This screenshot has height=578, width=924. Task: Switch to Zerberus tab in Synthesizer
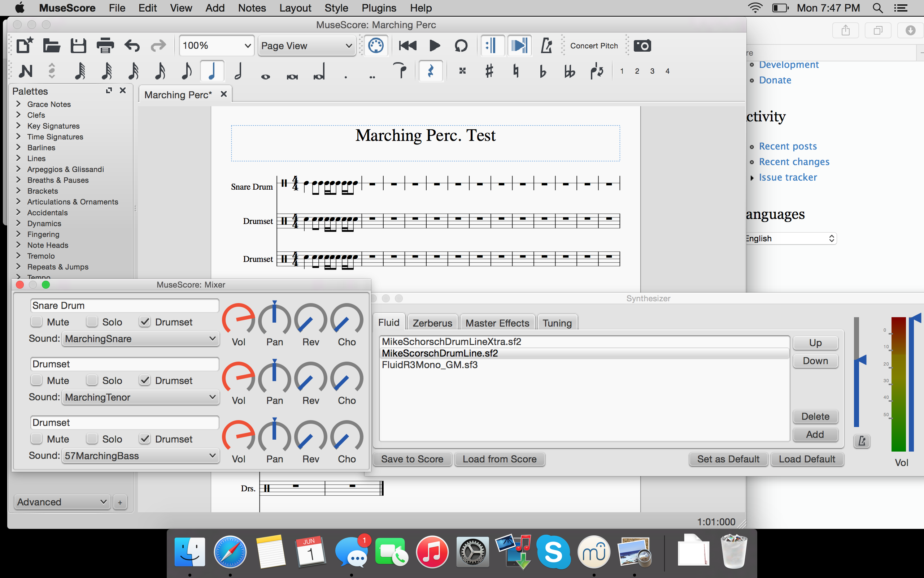click(432, 323)
